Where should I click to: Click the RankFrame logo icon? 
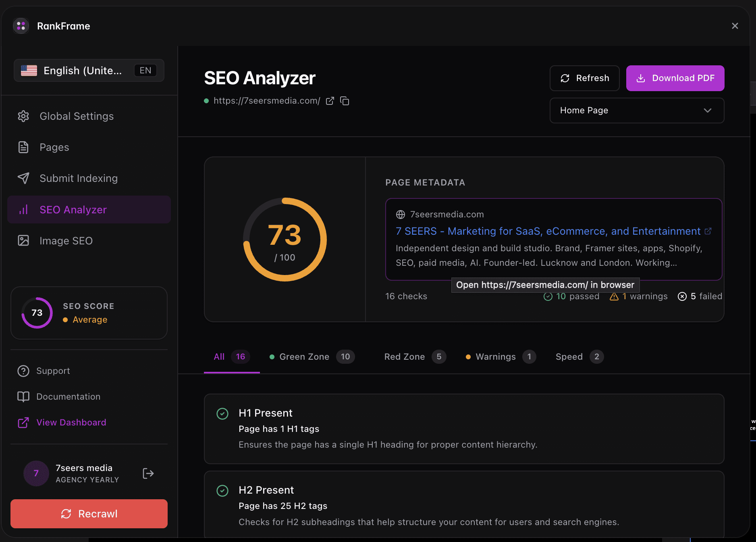[x=21, y=26]
